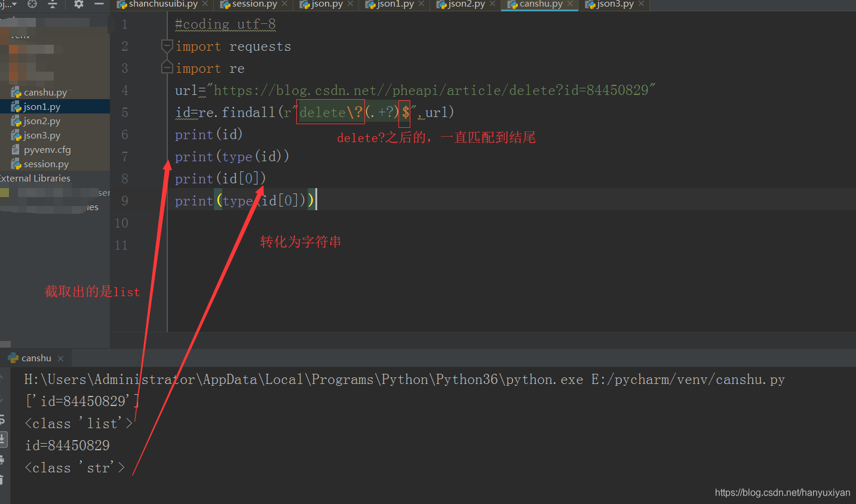Switch to the session.py editor tab
The image size is (856, 504).
254,4
